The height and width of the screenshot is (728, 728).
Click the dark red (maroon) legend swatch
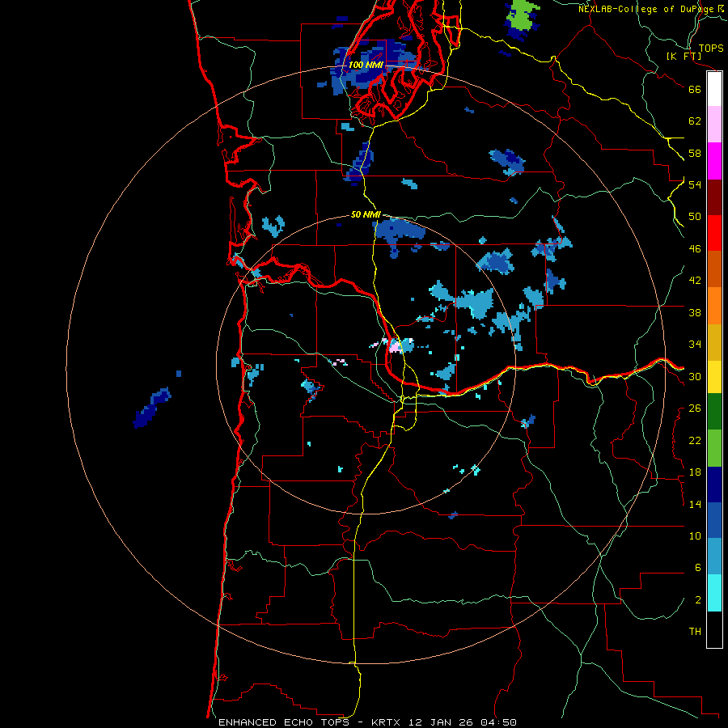point(714,197)
